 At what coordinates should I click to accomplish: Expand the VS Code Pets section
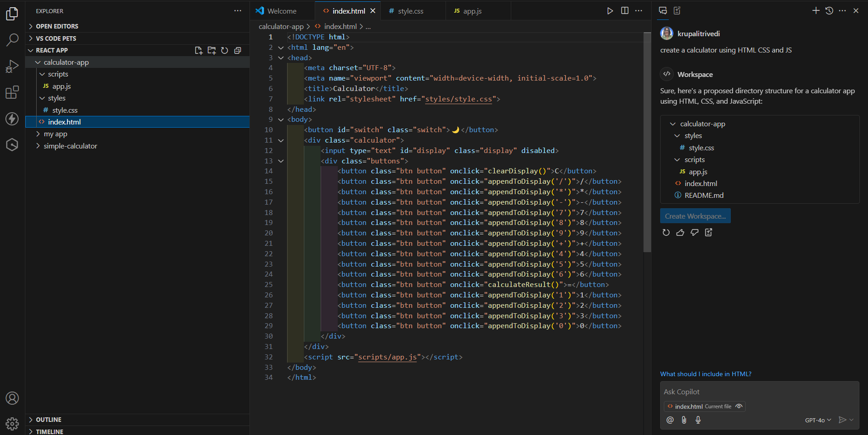pos(138,38)
